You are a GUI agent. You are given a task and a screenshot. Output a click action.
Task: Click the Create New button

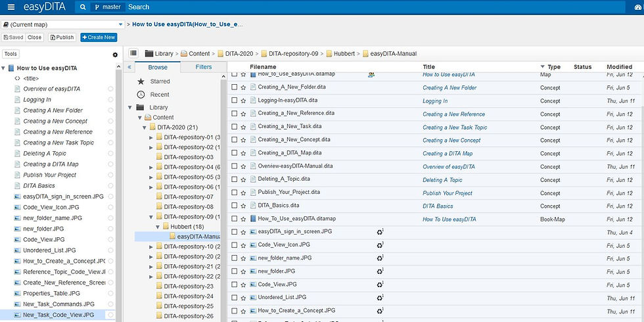99,37
